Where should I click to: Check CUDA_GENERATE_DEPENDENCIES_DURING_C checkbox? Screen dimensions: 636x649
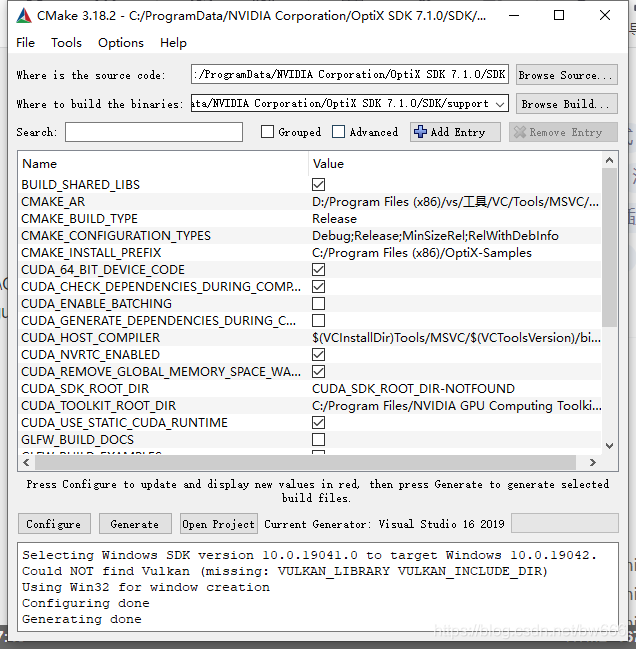[x=318, y=320]
